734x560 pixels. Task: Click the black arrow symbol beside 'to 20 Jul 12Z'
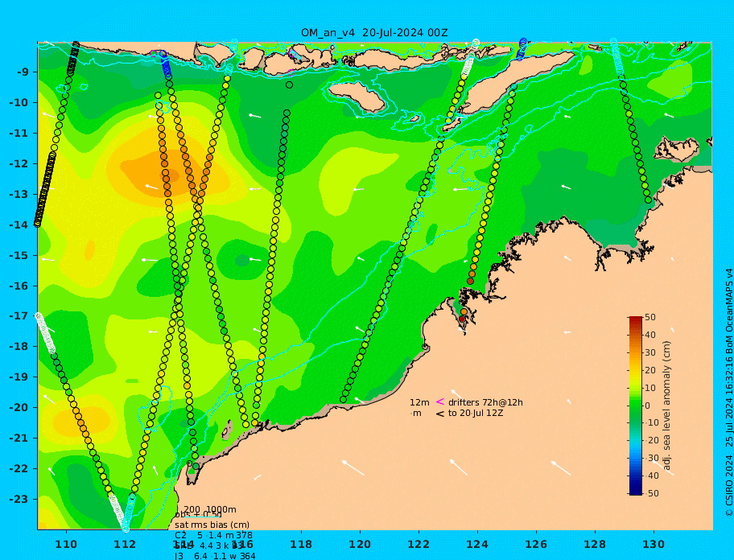(440, 414)
